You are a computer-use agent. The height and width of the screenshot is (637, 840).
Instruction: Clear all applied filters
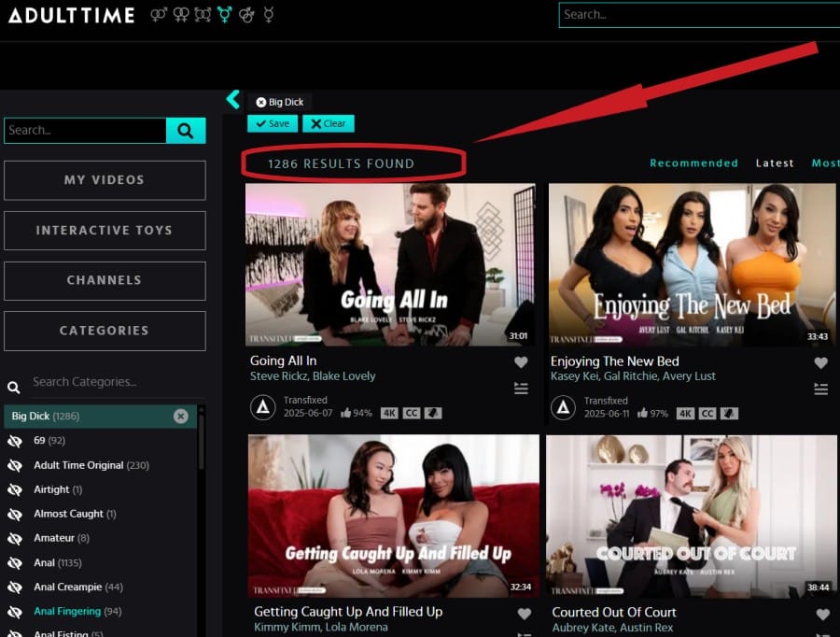(329, 123)
